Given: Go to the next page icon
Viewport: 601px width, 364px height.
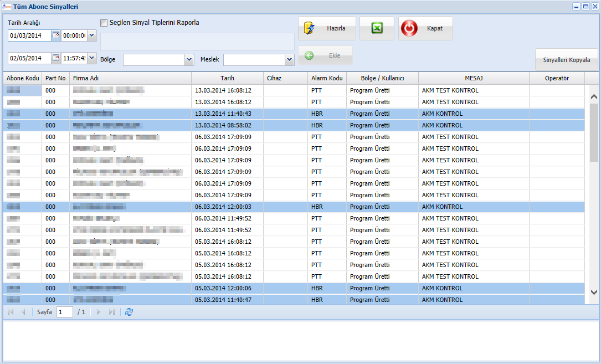Looking at the screenshot, I should [99, 312].
